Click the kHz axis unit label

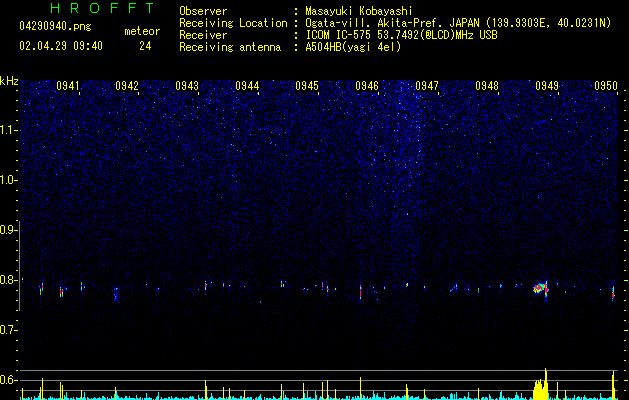[9, 81]
